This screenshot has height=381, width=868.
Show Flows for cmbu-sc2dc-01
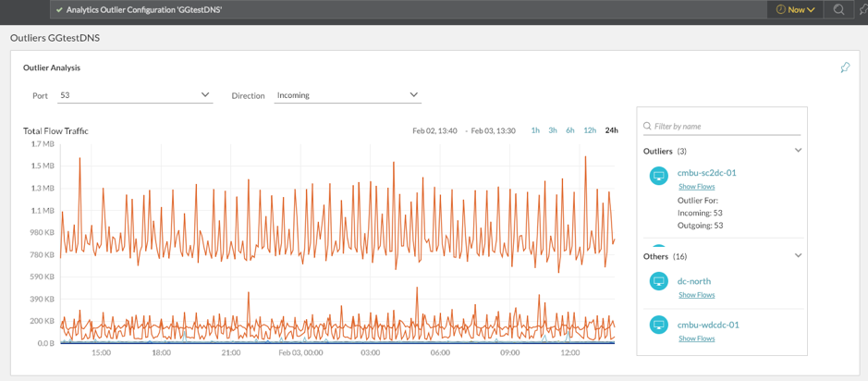[x=696, y=187]
